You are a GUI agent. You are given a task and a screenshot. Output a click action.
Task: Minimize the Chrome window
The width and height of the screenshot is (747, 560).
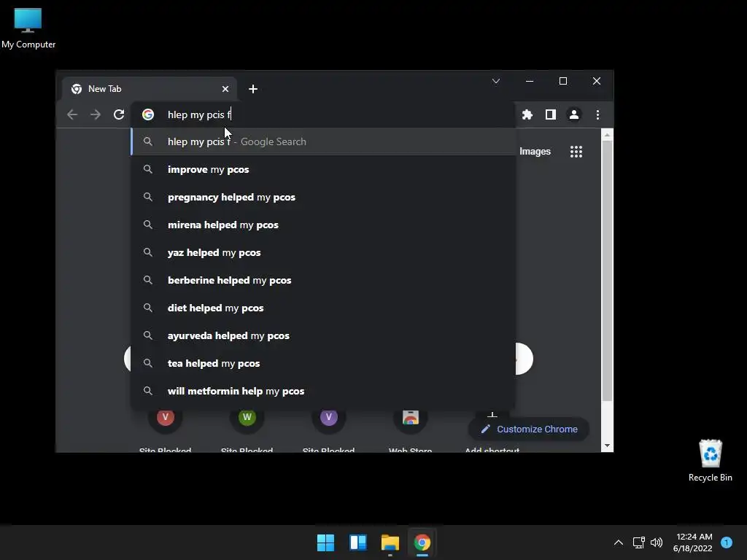pos(530,81)
